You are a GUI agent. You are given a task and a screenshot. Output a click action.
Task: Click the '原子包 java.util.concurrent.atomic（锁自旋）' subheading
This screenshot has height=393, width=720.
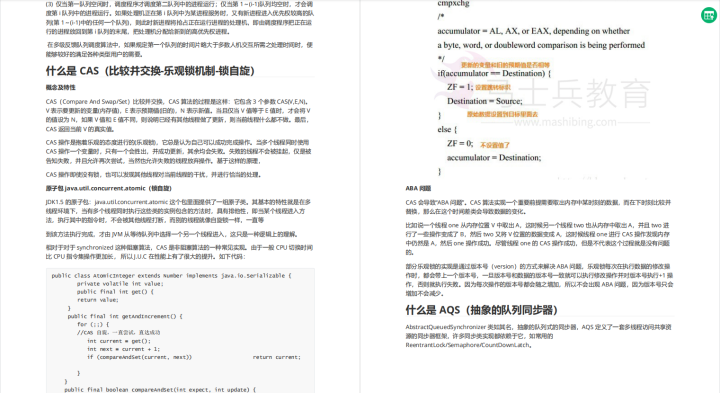(x=108, y=188)
